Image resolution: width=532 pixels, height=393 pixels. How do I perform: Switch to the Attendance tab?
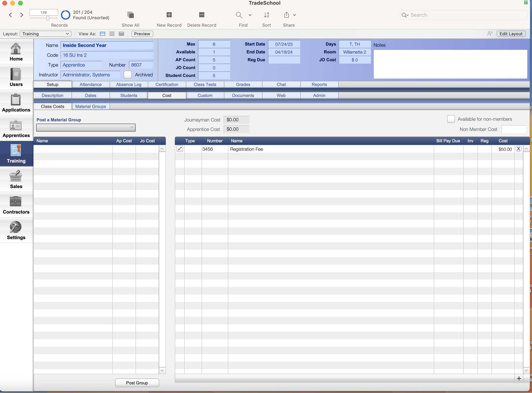pyautogui.click(x=90, y=85)
